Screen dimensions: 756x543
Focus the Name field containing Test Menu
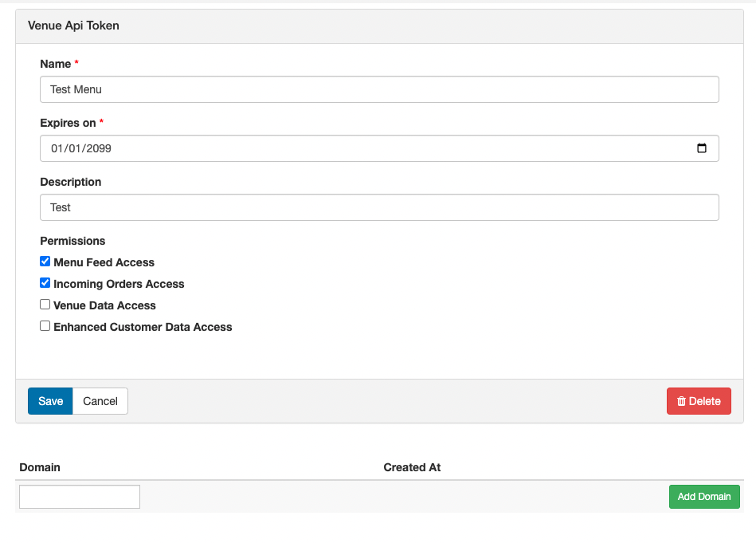[x=379, y=89]
